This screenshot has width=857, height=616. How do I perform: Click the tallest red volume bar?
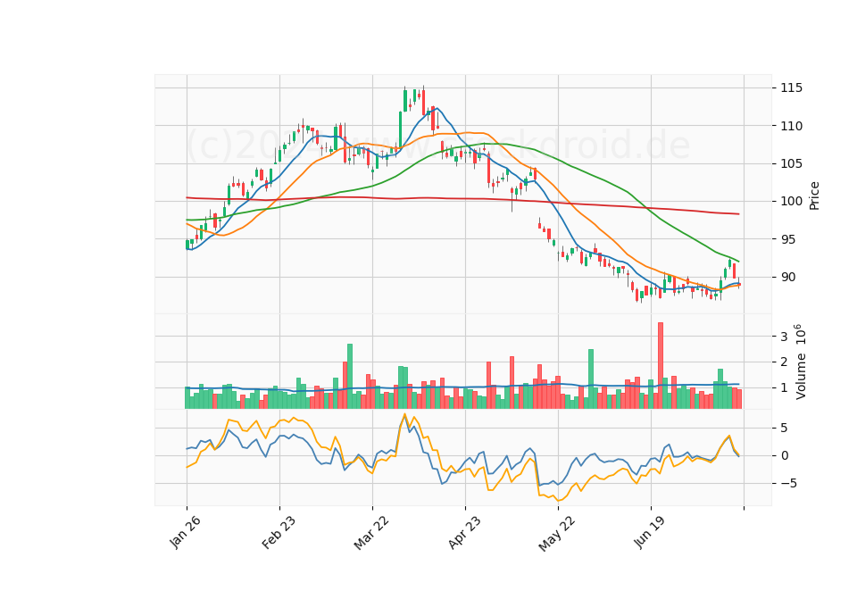point(661,365)
